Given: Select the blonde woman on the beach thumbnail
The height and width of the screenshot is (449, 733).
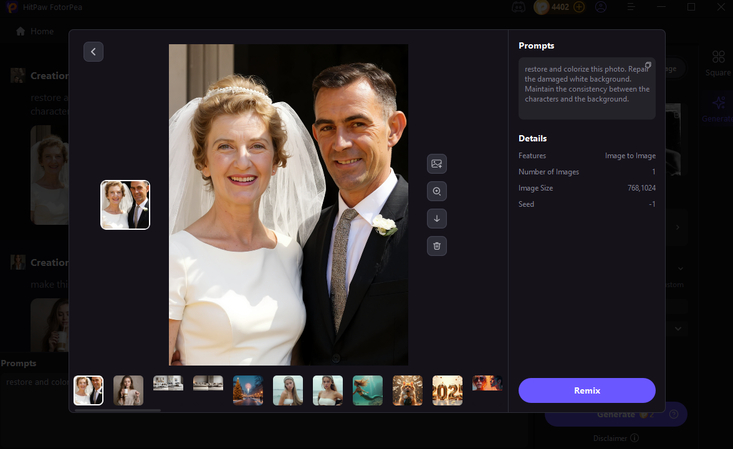Looking at the screenshot, I should click(288, 390).
